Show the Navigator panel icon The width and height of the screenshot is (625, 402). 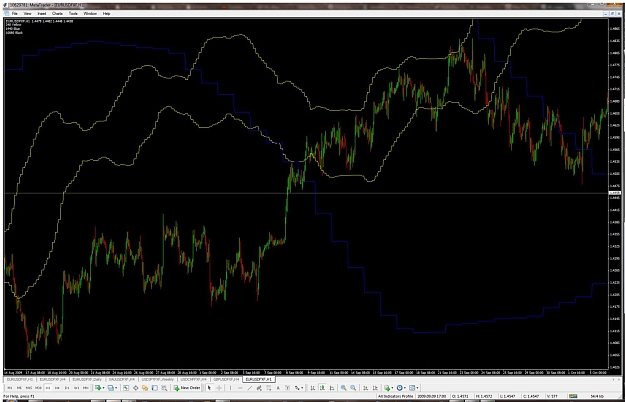145,388
